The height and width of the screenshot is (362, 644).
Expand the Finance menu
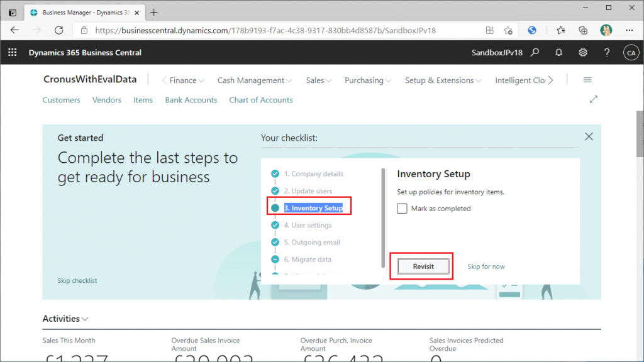point(186,80)
